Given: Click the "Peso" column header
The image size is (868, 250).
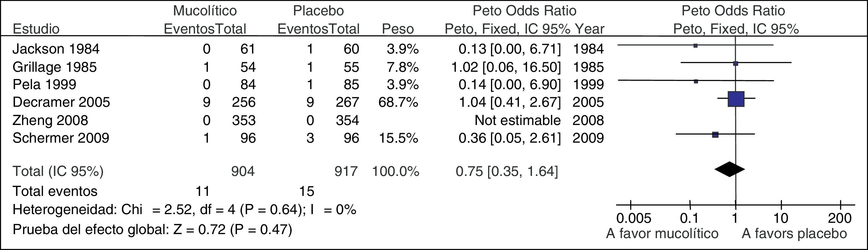Looking at the screenshot, I should tap(398, 29).
